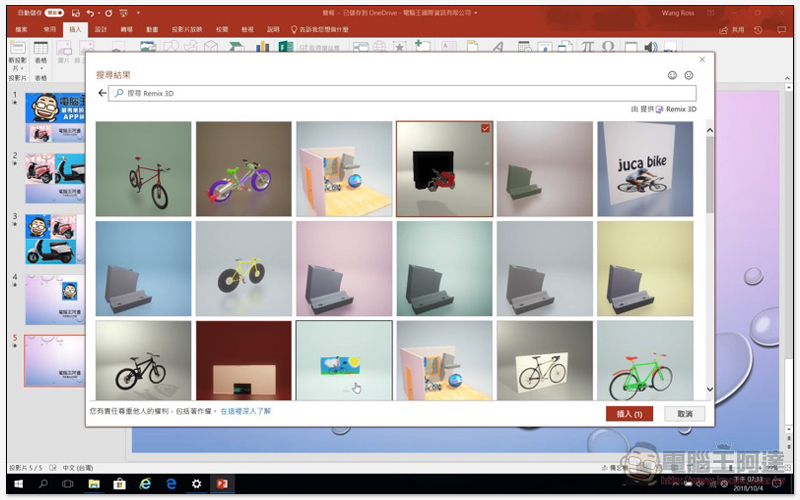Image resolution: width=800 pixels, height=500 pixels.
Task: Open the 動畫 (Animations) tab
Action: tap(152, 30)
